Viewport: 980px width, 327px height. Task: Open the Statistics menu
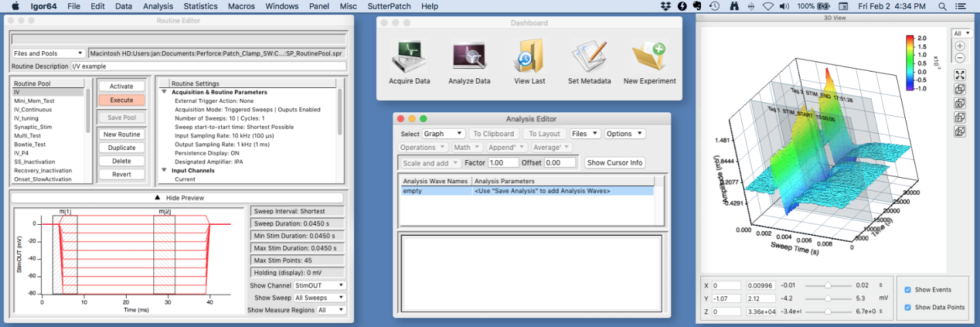pos(201,6)
